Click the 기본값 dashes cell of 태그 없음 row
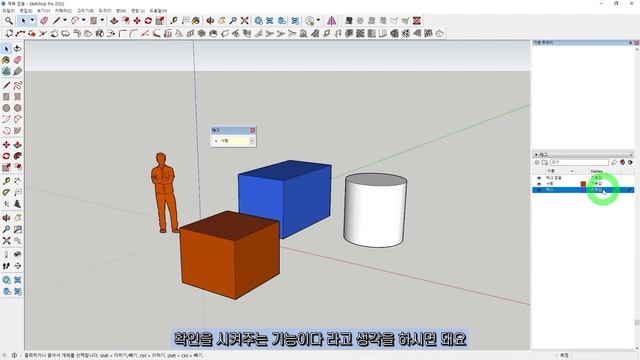Viewport: 640px width, 360px height. coord(597,178)
